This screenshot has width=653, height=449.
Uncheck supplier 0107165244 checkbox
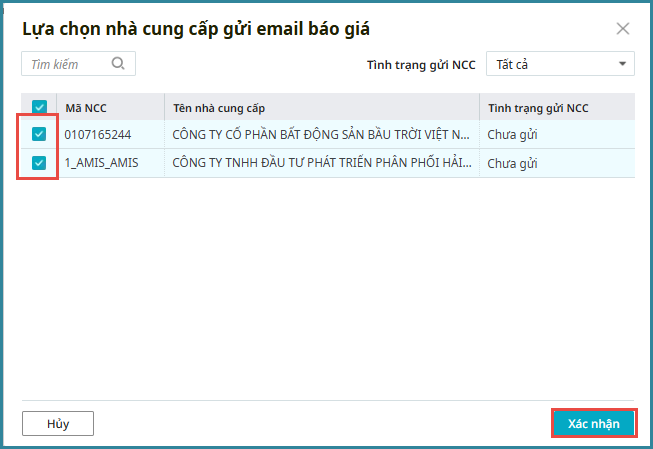tap(39, 134)
